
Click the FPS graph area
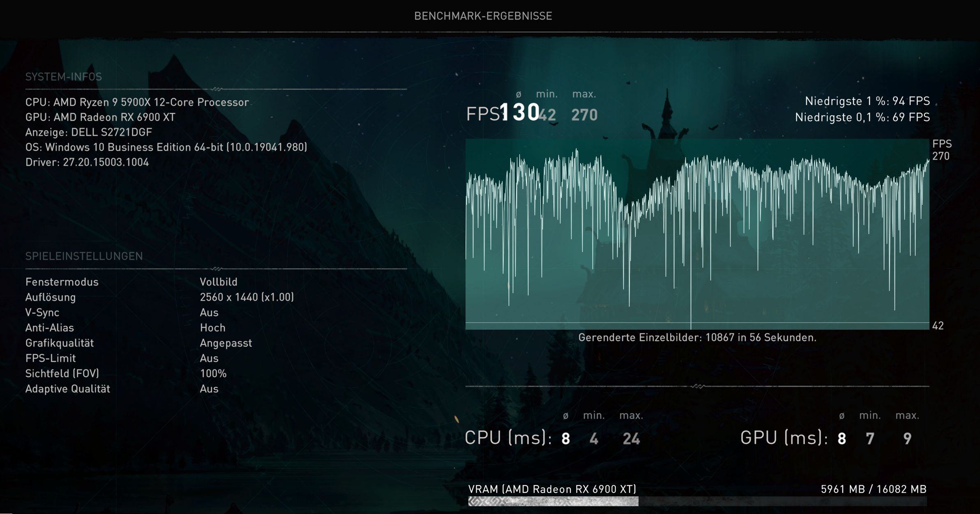coord(697,234)
